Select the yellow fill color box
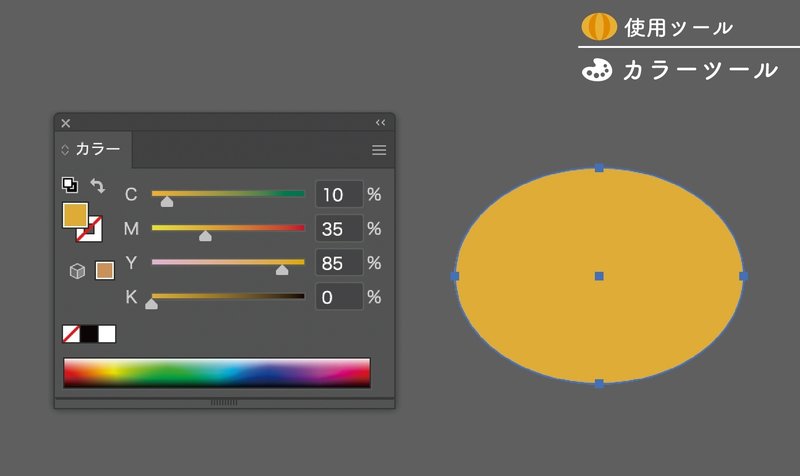 [75, 215]
